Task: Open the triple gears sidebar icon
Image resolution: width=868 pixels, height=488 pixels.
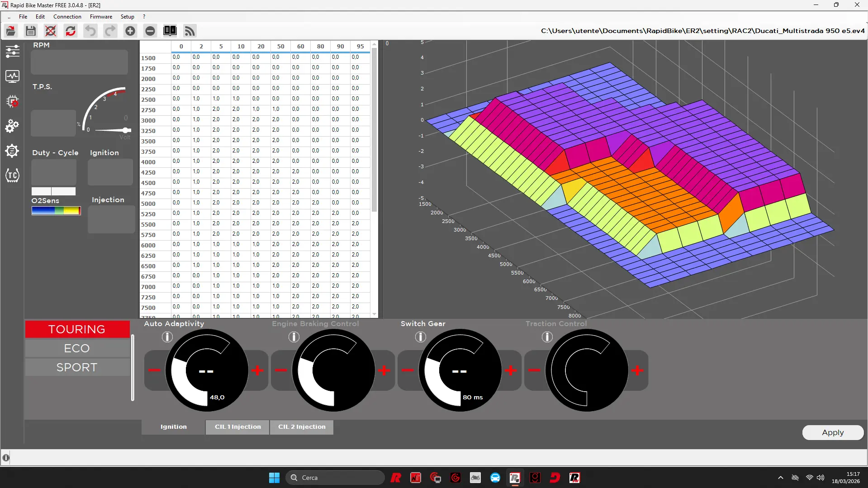Action: pos(12,126)
